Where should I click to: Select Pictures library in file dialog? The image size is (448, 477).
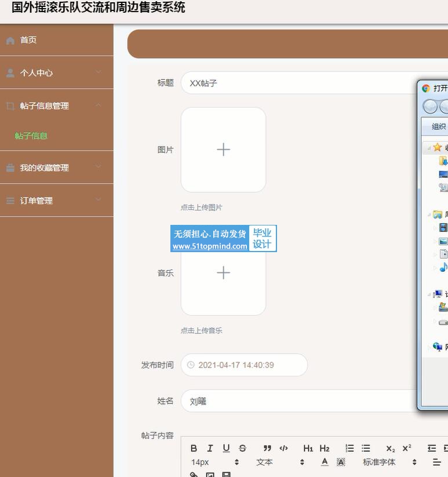click(x=443, y=241)
